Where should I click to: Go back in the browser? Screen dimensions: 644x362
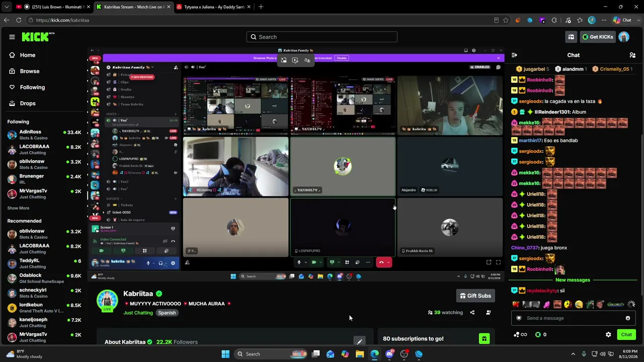coord(6,20)
